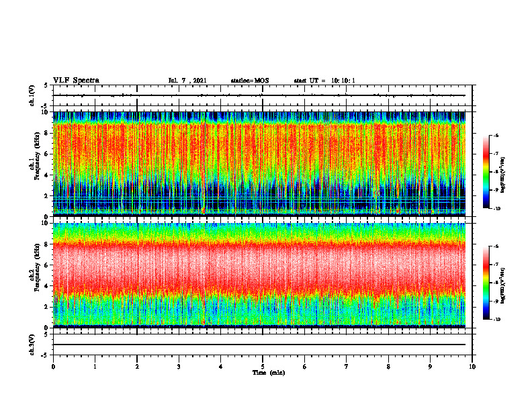
Task: Click the "8" kHz tick on ch.1 frequency axis
Action: coord(47,133)
